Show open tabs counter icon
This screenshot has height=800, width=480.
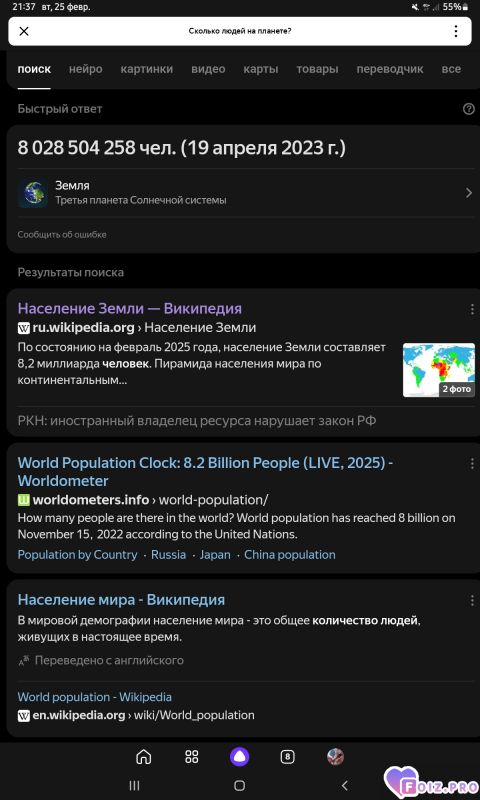(288, 756)
